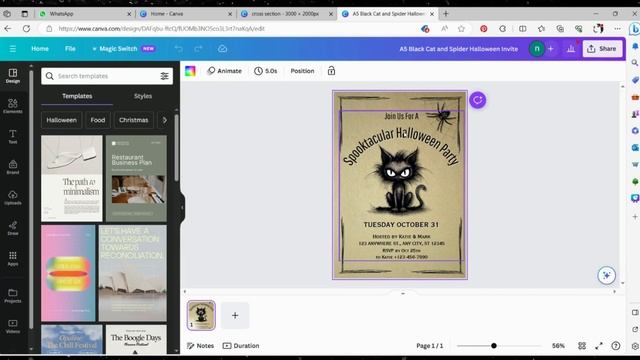Screen dimensions: 640x360
Task: Add a new page with plus
Action: point(235,315)
